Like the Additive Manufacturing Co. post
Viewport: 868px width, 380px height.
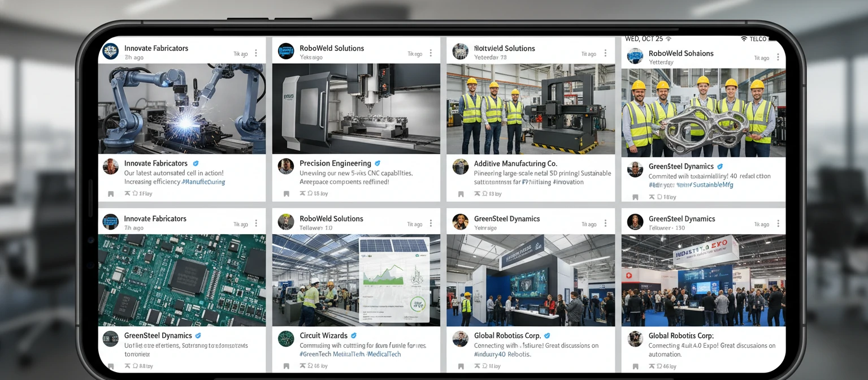(484, 193)
